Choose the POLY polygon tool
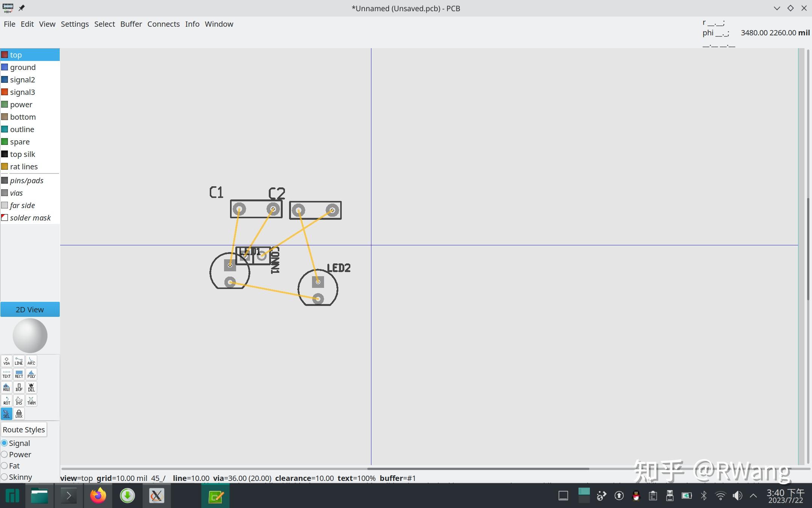 (31, 374)
